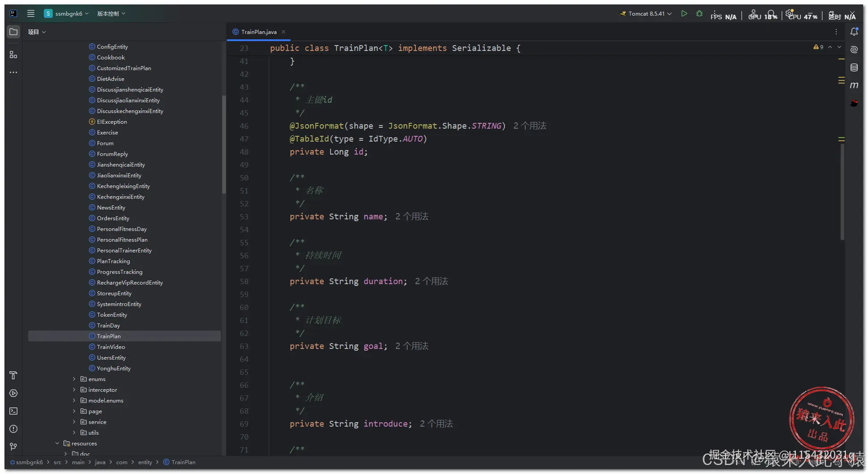Open IDE settings gear icon
This screenshot has height=474, width=868.
click(789, 13)
